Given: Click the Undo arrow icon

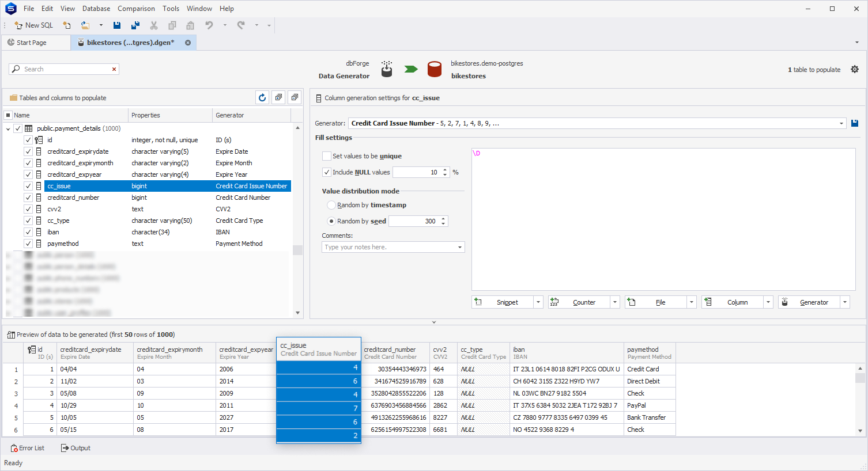Looking at the screenshot, I should (x=209, y=25).
